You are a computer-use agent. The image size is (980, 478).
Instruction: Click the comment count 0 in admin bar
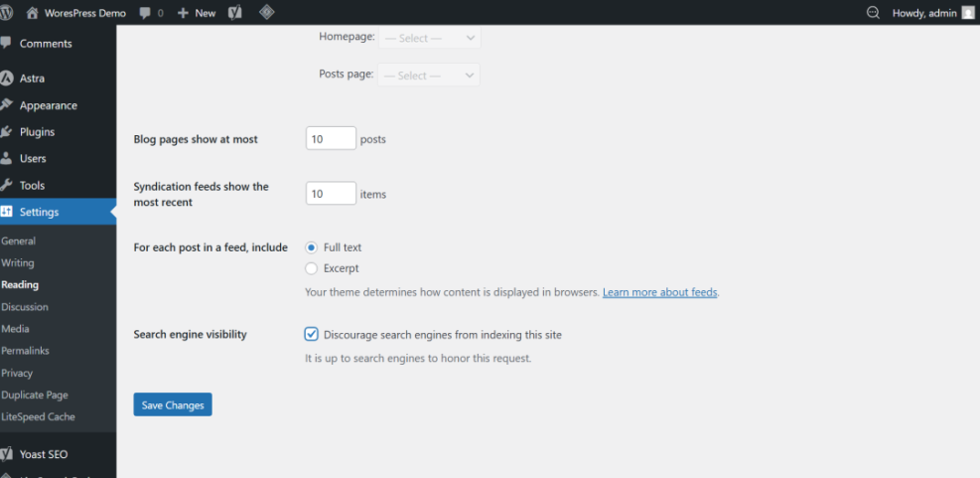pyautogui.click(x=160, y=13)
